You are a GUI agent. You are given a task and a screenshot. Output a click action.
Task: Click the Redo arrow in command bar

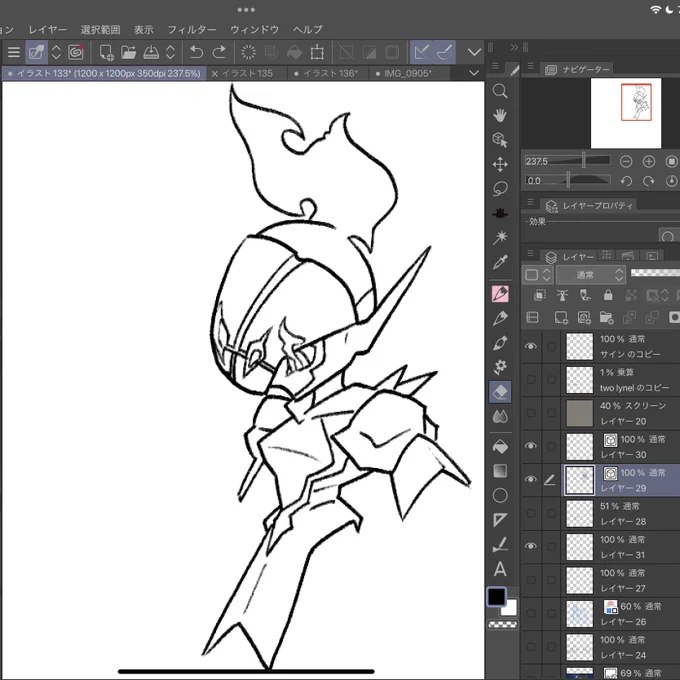(219, 52)
